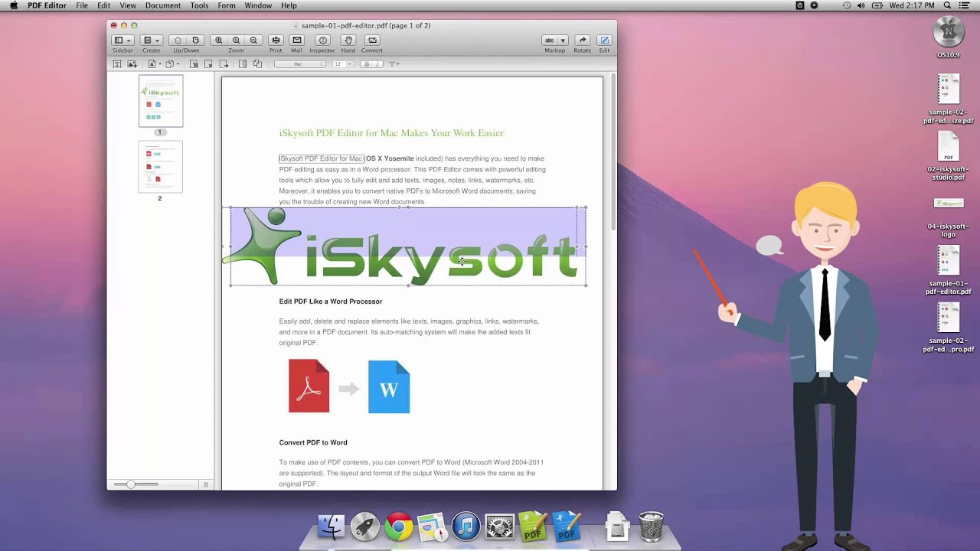Open the Create dropdown button
980x551 pixels.
pyautogui.click(x=152, y=41)
